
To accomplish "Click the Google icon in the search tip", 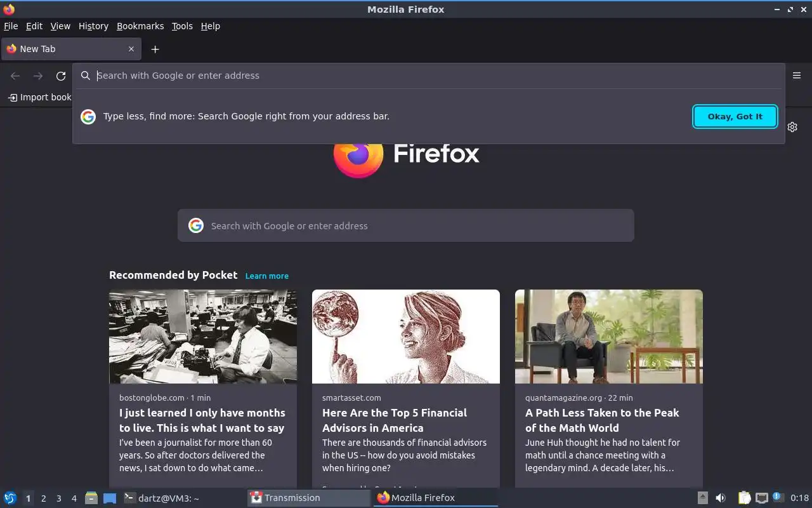I will coord(88,117).
